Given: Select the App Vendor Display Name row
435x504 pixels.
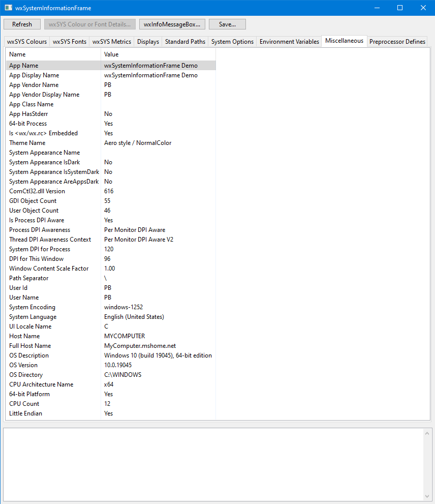Looking at the screenshot, I should pyautogui.click(x=111, y=95).
